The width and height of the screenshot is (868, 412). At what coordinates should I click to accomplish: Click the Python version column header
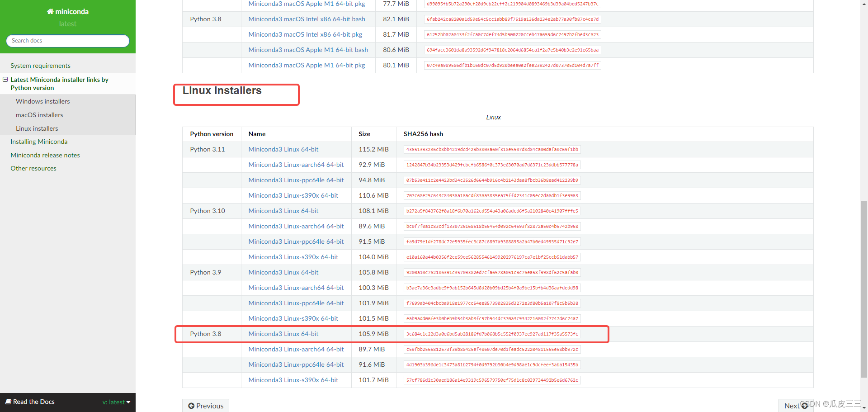click(212, 134)
